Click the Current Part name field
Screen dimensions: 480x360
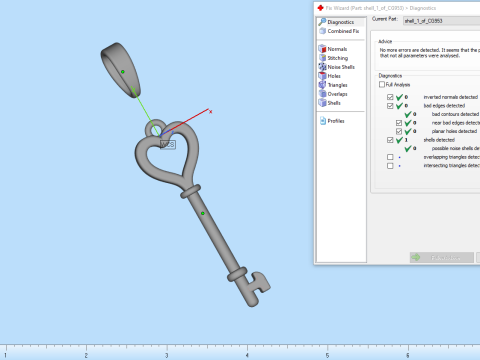click(x=441, y=21)
